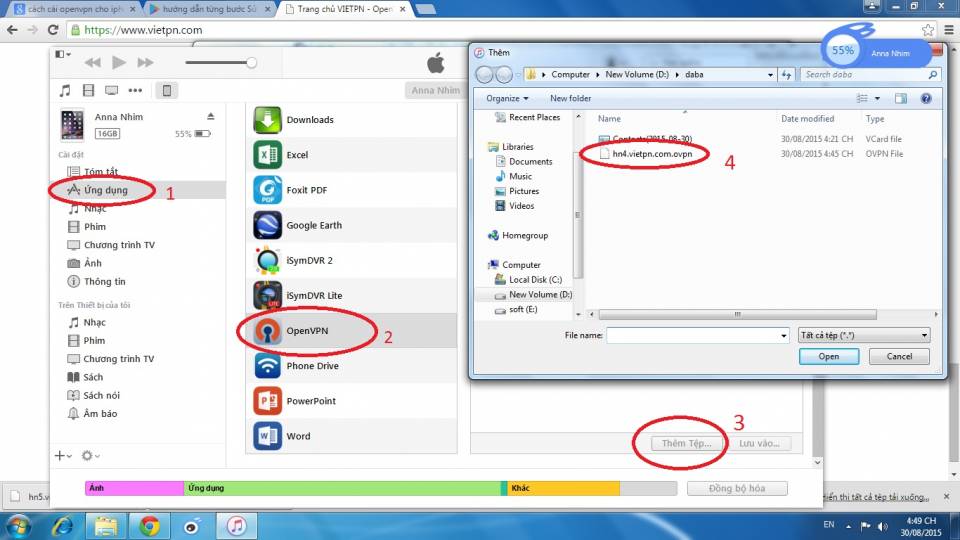Select the Downloads app icon
Image resolution: width=960 pixels, height=540 pixels.
[268, 119]
